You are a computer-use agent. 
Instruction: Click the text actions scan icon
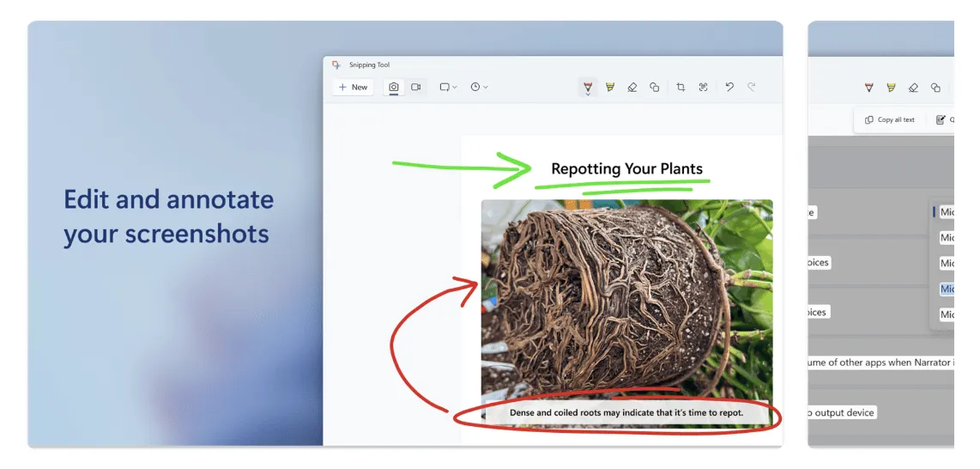coord(703,88)
